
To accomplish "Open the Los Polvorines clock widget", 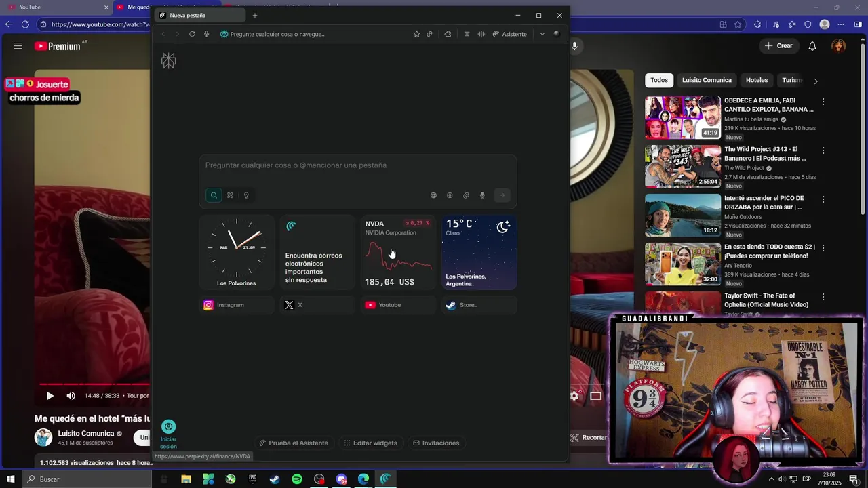I will [x=237, y=252].
